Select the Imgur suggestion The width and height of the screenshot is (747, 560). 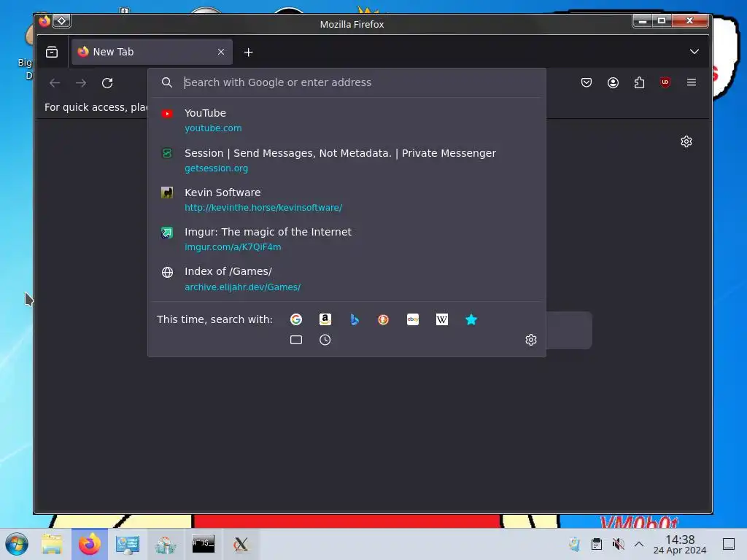click(x=347, y=239)
